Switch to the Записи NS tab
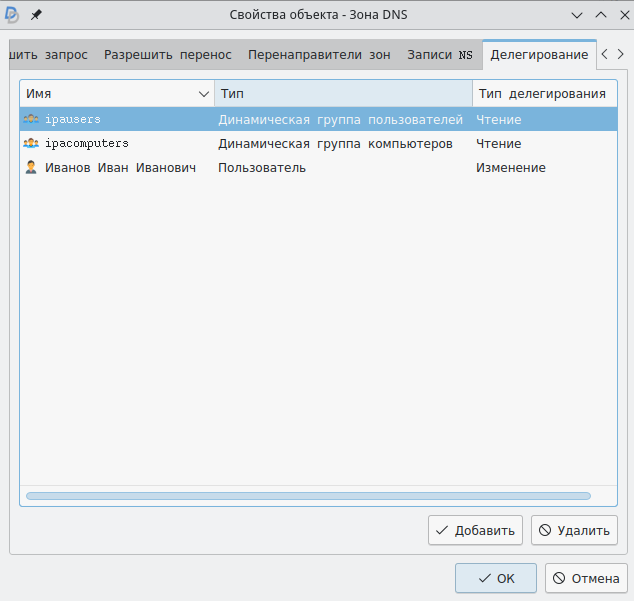This screenshot has width=634, height=601. tap(440, 55)
